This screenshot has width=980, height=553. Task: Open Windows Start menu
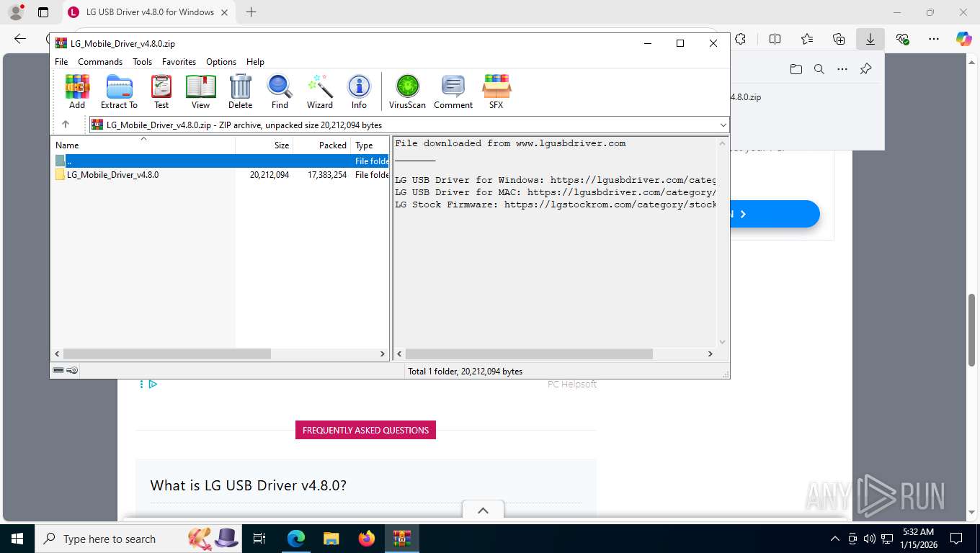(x=17, y=539)
